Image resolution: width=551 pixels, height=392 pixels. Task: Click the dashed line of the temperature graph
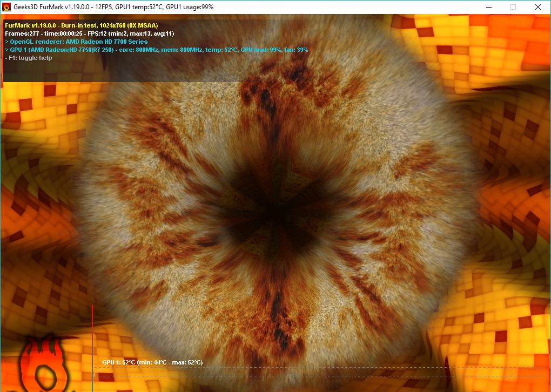pyautogui.click(x=324, y=368)
